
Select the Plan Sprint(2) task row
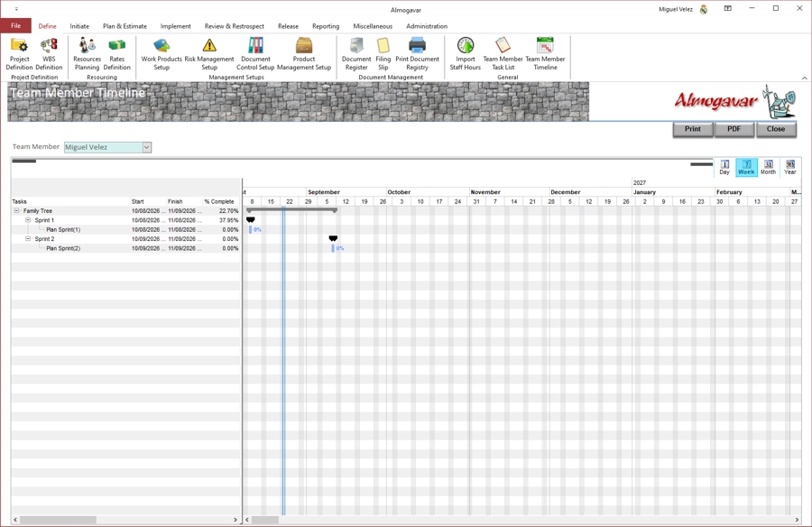point(126,248)
